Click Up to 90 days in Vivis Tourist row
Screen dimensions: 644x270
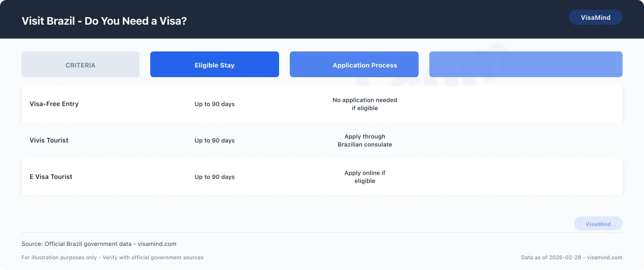click(x=215, y=140)
